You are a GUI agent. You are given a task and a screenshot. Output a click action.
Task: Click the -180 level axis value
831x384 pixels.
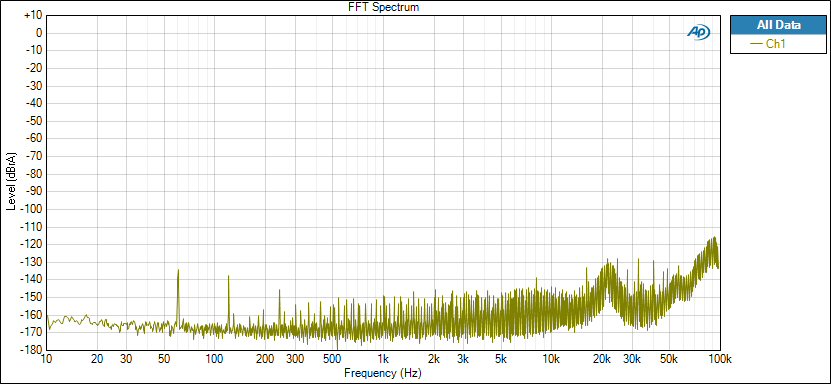click(32, 350)
